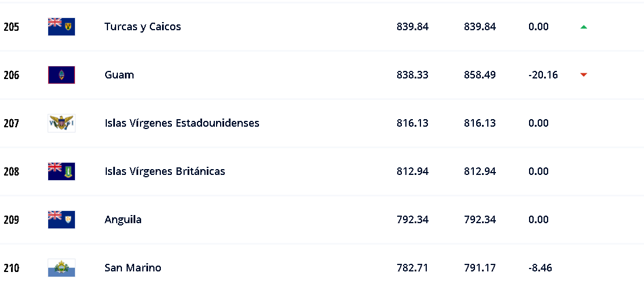Viewport: 644px width, 290px height.
Task: Click Guam's points change -20.16
Action: pyautogui.click(x=543, y=75)
